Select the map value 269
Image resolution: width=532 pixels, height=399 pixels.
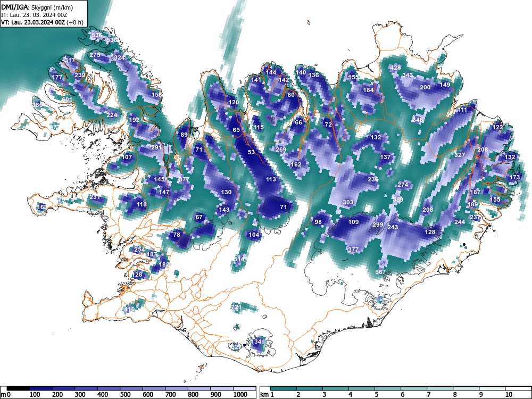coord(281,149)
